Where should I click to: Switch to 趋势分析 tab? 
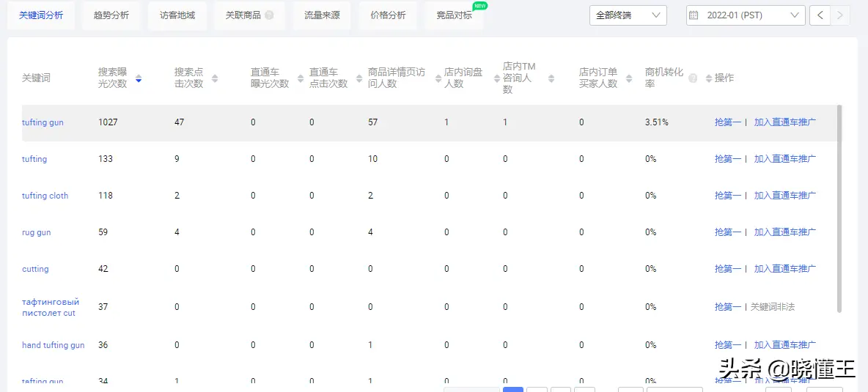(111, 15)
